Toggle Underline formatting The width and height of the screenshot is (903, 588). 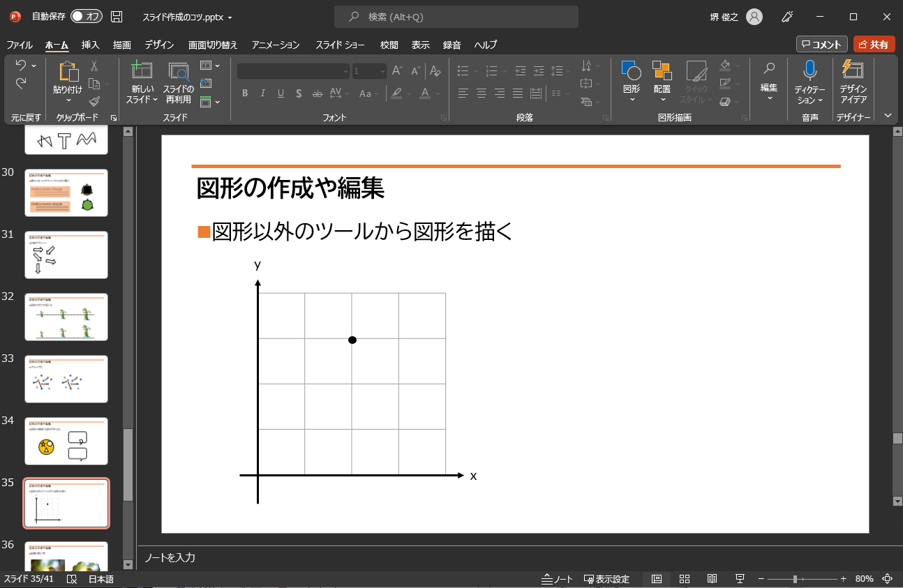(x=281, y=93)
